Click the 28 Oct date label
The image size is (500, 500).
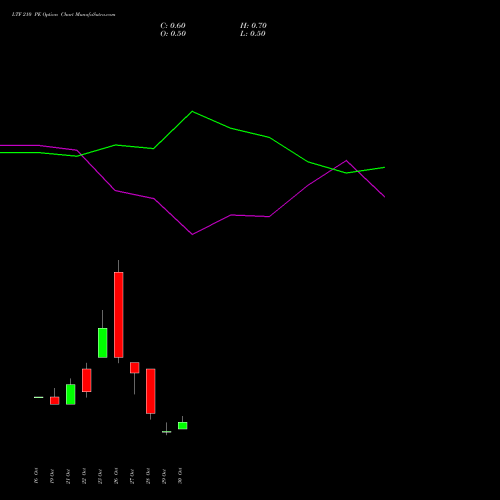tap(148, 476)
